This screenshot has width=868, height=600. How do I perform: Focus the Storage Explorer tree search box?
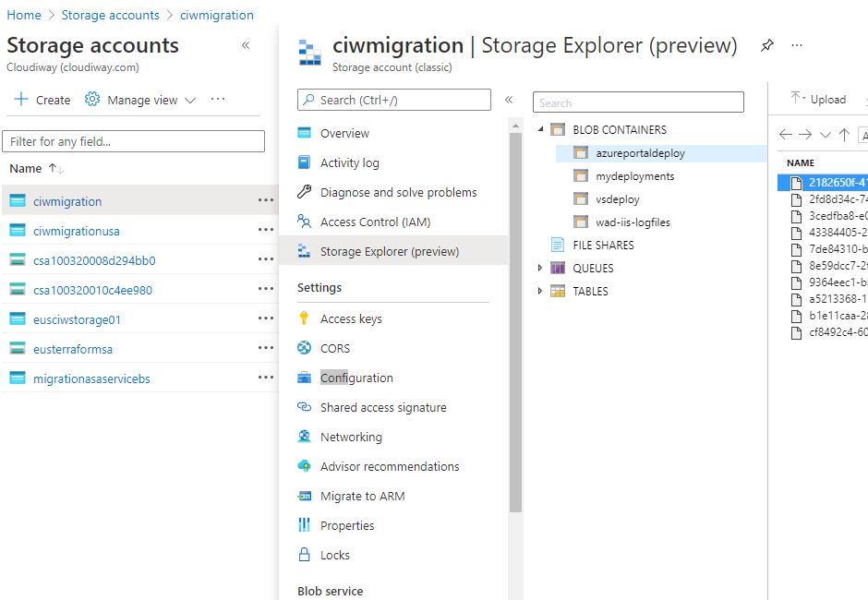tap(638, 102)
